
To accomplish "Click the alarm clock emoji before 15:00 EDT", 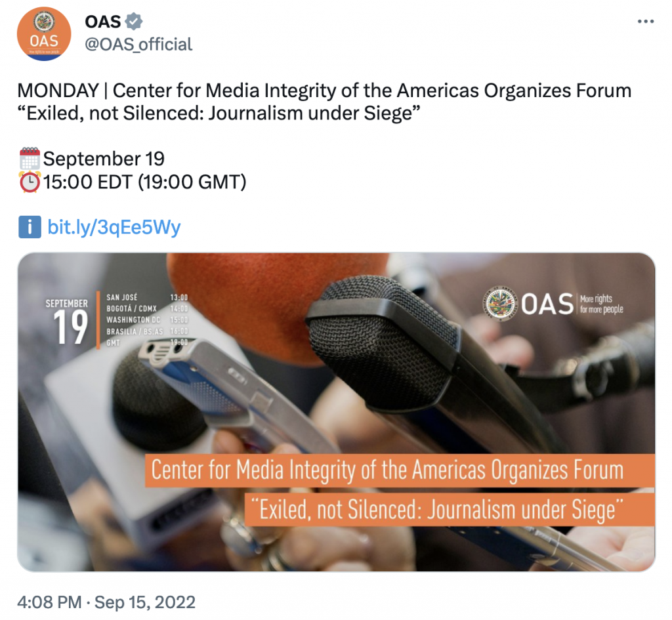I will [x=30, y=182].
